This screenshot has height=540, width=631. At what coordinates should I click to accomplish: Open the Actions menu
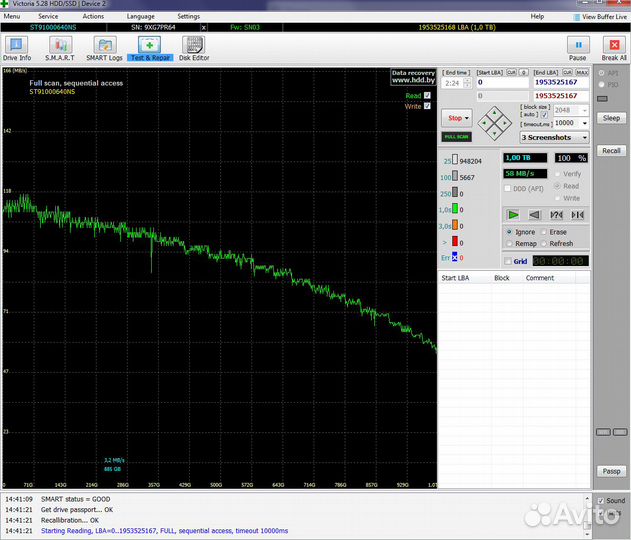(93, 17)
